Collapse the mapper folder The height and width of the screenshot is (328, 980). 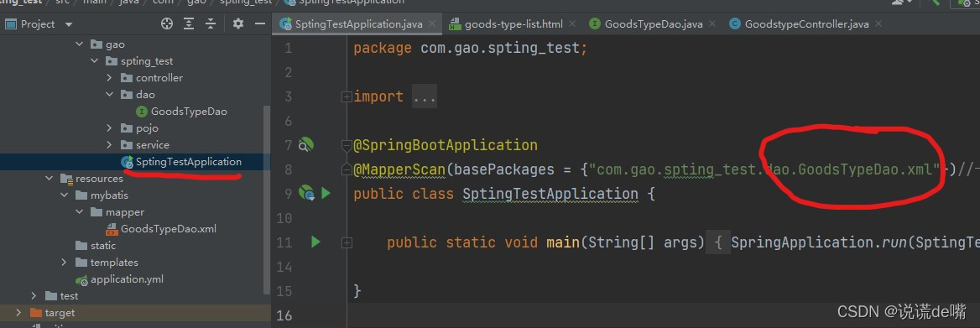click(x=79, y=211)
